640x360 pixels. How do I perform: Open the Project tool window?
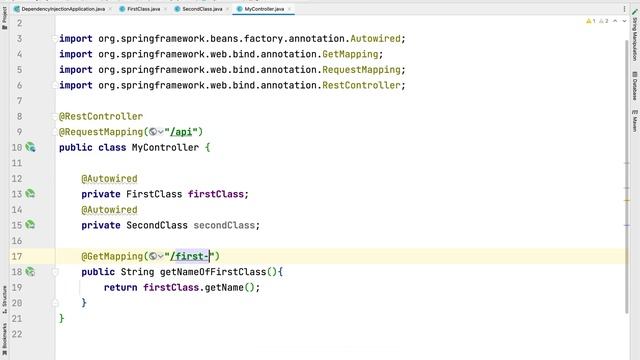click(x=4, y=18)
